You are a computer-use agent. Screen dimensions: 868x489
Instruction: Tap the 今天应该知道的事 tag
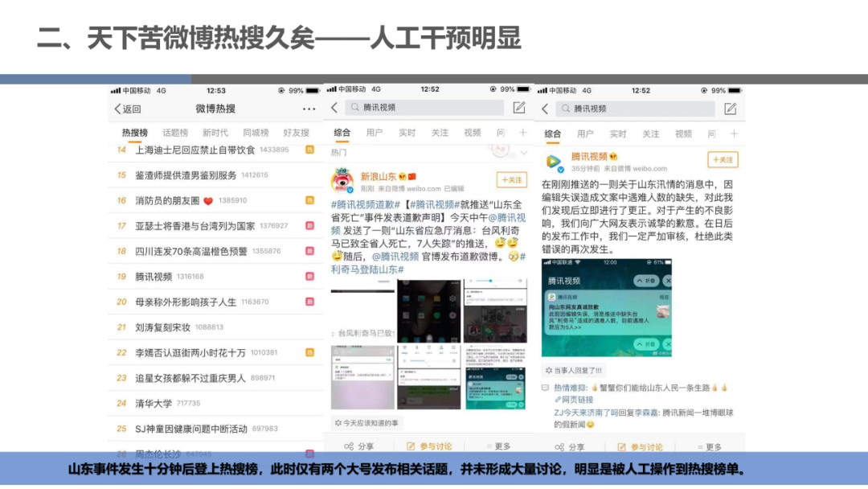[x=366, y=423]
